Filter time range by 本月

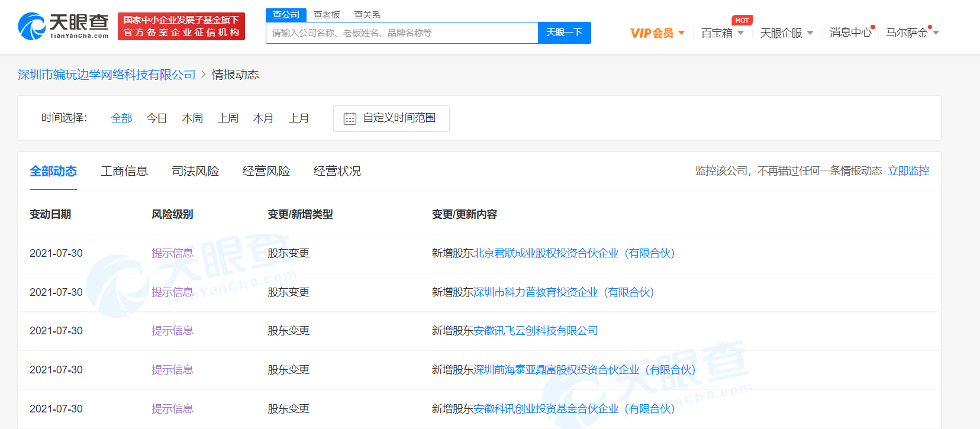tap(263, 118)
